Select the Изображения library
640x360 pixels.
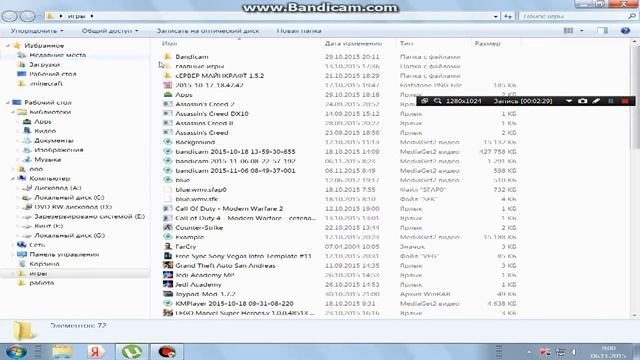tap(58, 150)
